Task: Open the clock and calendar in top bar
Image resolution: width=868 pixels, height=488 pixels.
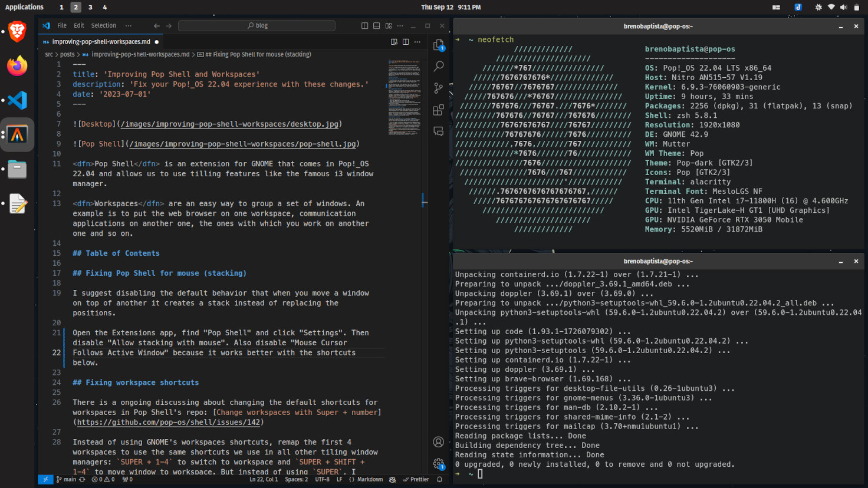Action: 451,7
